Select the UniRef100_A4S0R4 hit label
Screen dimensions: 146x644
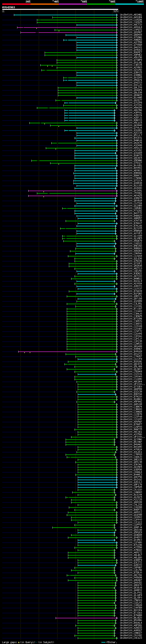pyautogui.click(x=131, y=17)
